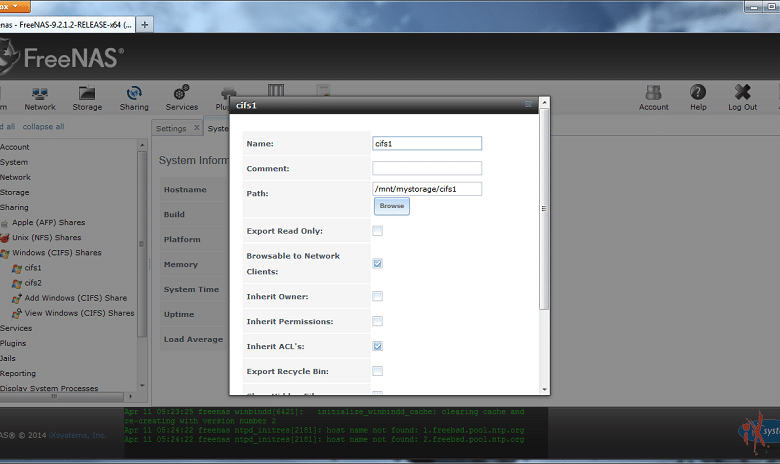Click the cifs2 share icon in tree
The height and width of the screenshot is (464, 780).
tap(17, 283)
